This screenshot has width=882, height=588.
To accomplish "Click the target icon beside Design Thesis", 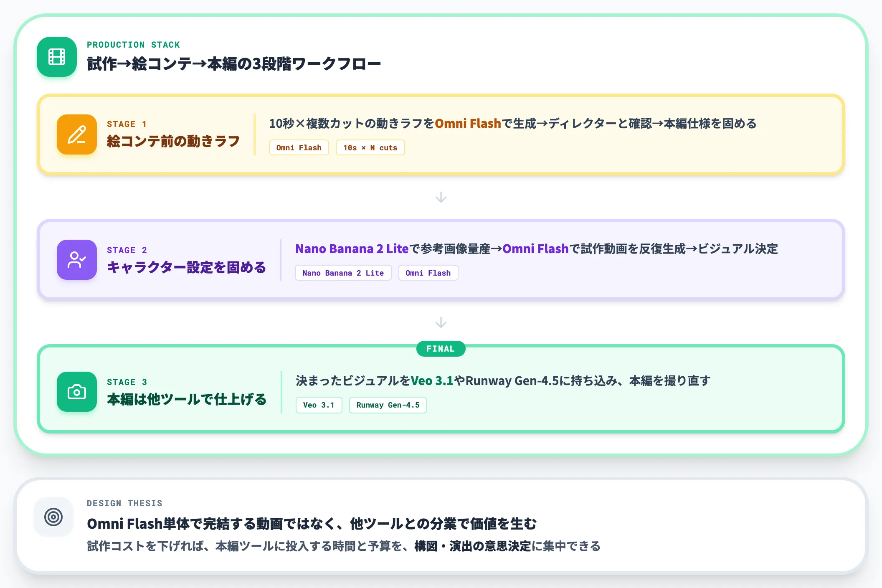I will click(x=53, y=517).
